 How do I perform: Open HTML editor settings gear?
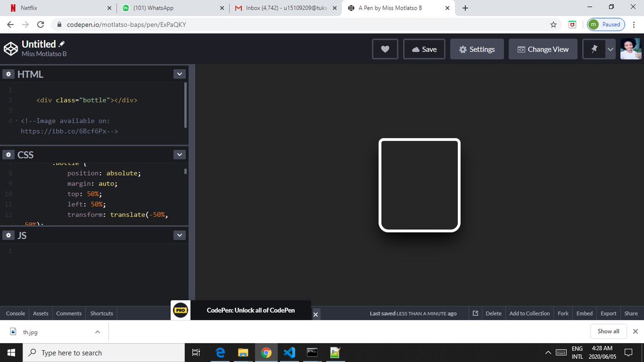pos(9,74)
